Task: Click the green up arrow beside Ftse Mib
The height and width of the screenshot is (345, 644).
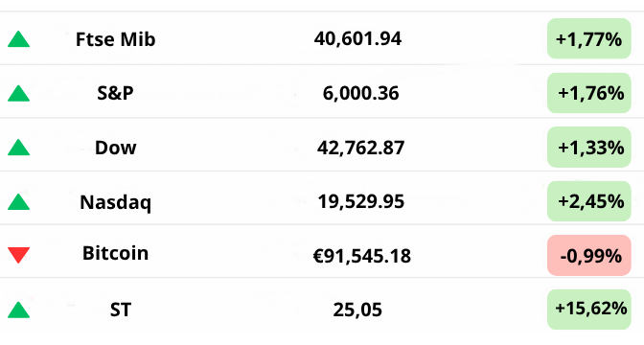Action: [18, 39]
